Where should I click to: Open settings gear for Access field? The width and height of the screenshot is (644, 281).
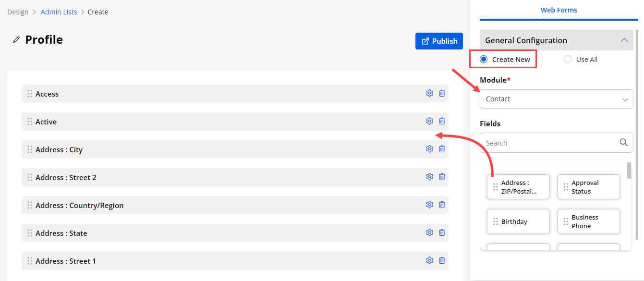(x=429, y=93)
